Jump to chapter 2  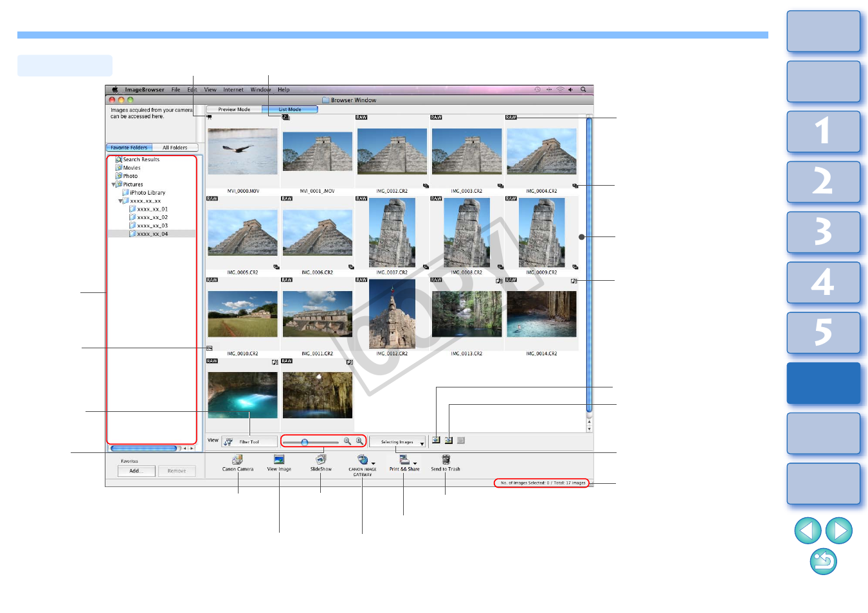824,182
